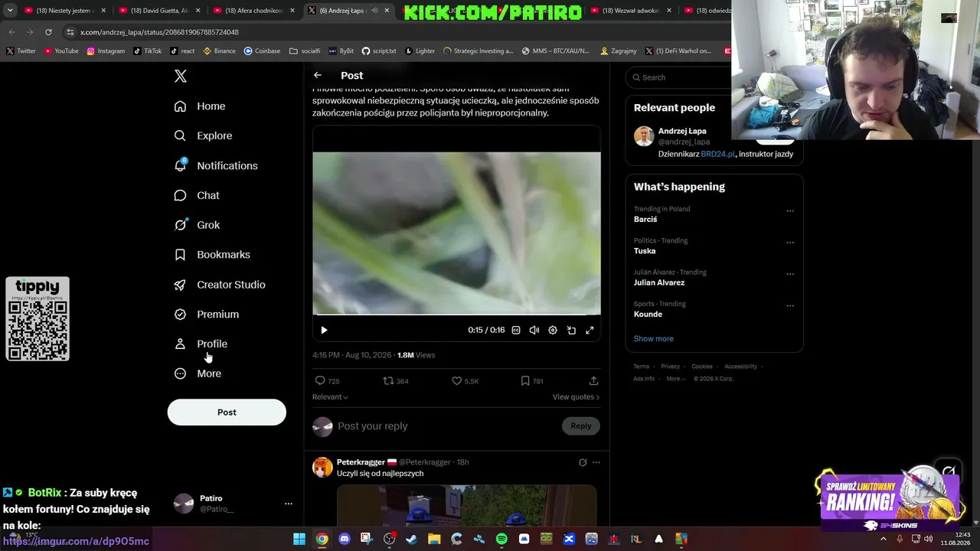Viewport: 980px width, 551px height.
Task: Open Bookmarks in the sidebar
Action: pyautogui.click(x=212, y=255)
